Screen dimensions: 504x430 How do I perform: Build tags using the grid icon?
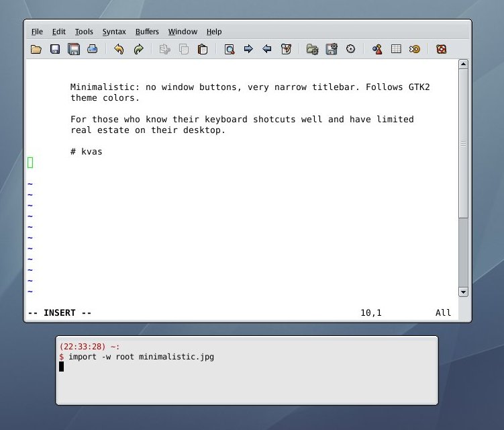(x=396, y=49)
